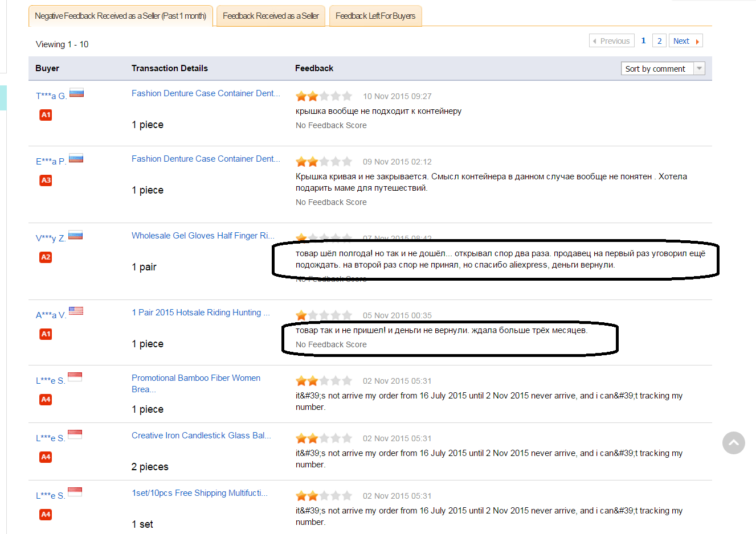Open the Creative Iron Candlestick Glass listing

tap(201, 436)
